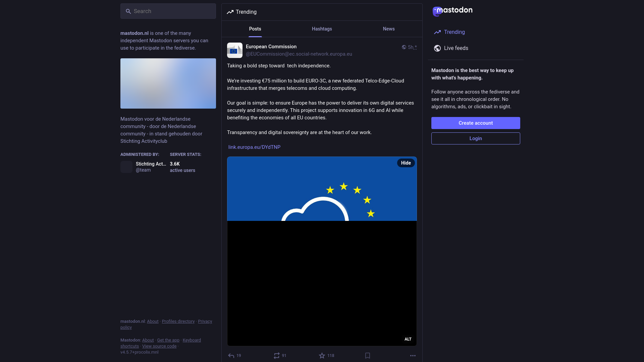Viewport: 644px width, 362px height.
Task: Click the Trending icon in right navigation
Action: 437,32
